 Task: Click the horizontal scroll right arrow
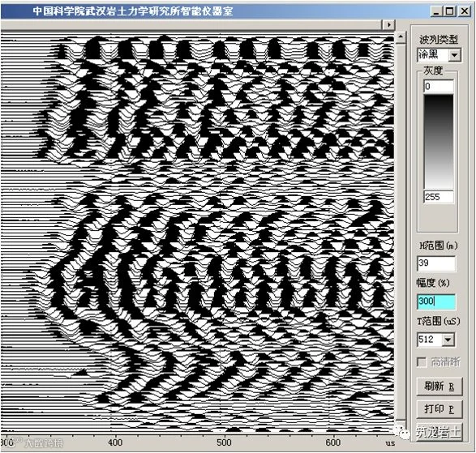389,24
